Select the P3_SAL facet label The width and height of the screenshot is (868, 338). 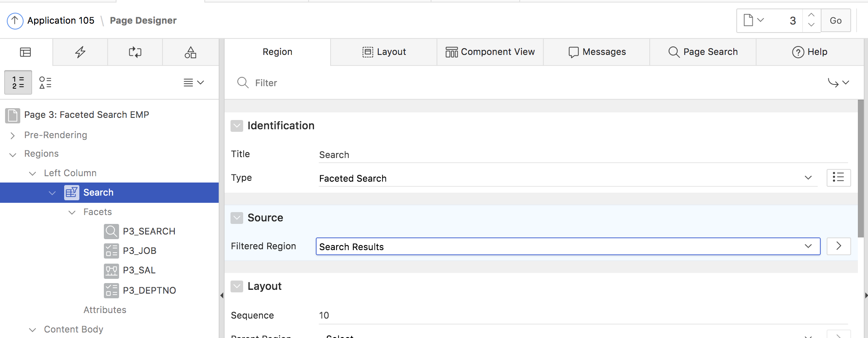[139, 270]
